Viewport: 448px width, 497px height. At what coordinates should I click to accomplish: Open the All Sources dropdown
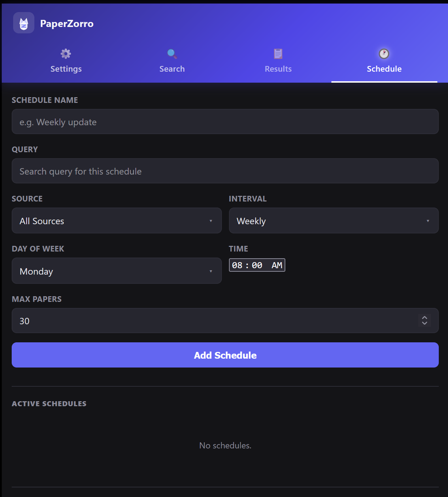pos(117,221)
